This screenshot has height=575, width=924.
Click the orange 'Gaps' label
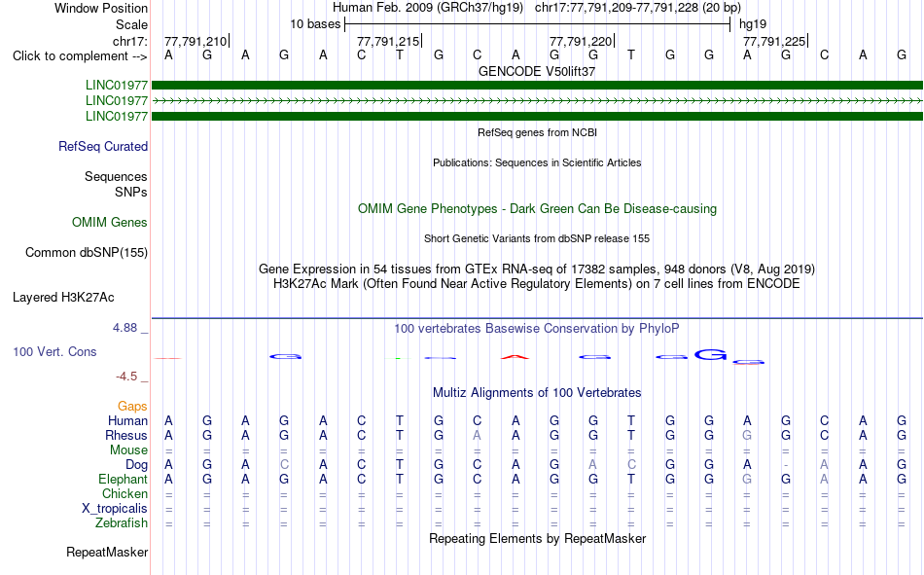click(132, 406)
